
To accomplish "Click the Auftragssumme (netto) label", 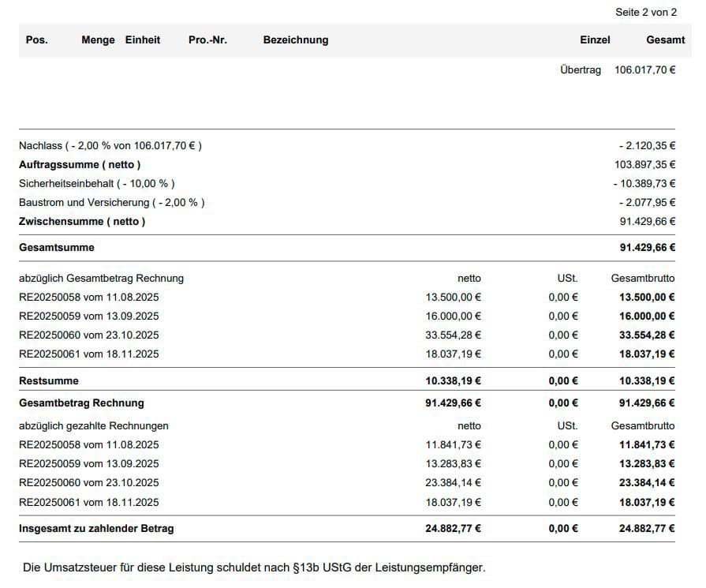I will (x=80, y=165).
